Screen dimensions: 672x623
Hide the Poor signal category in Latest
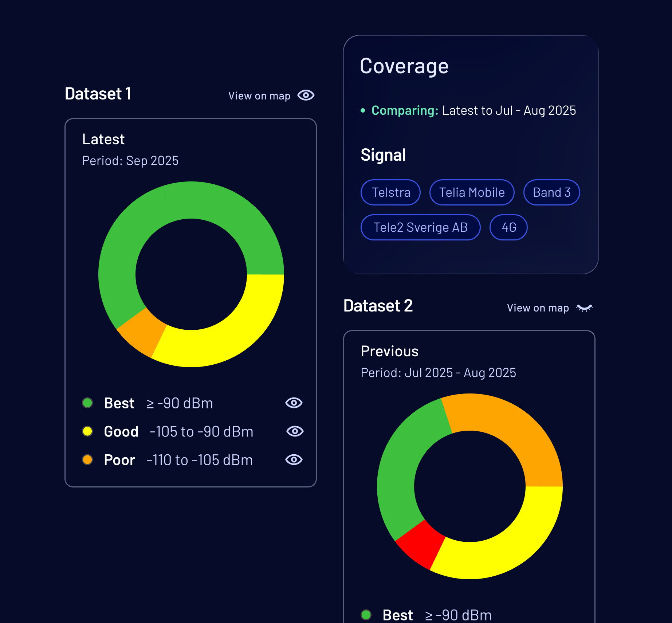click(294, 460)
